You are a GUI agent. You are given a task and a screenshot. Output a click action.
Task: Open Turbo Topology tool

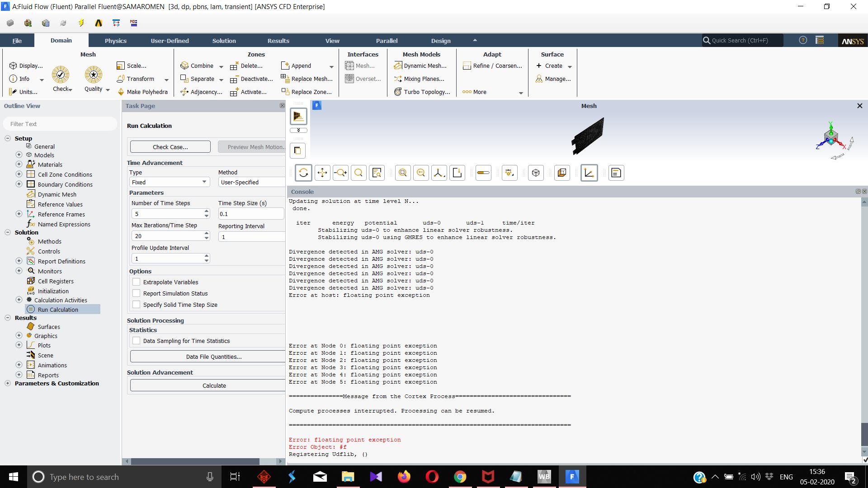pyautogui.click(x=422, y=92)
